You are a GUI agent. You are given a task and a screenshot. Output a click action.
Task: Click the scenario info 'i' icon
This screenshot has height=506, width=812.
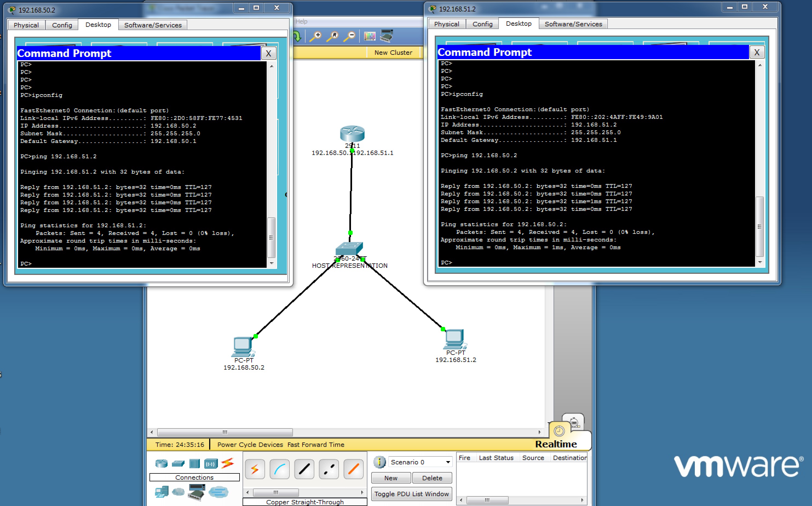click(x=379, y=462)
